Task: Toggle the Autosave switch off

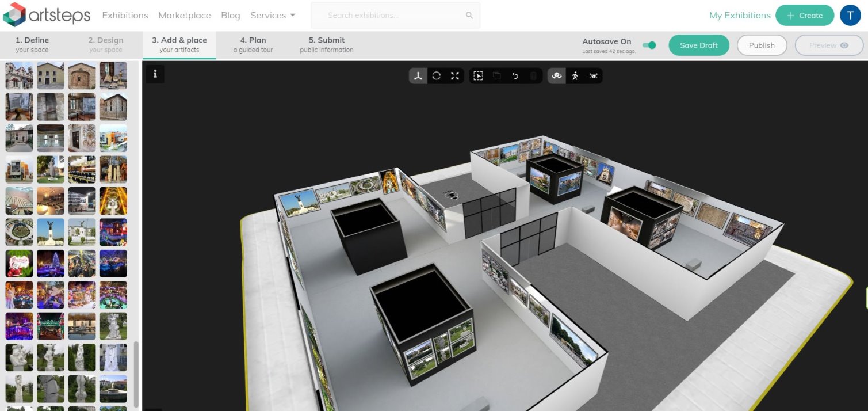Action: 649,45
